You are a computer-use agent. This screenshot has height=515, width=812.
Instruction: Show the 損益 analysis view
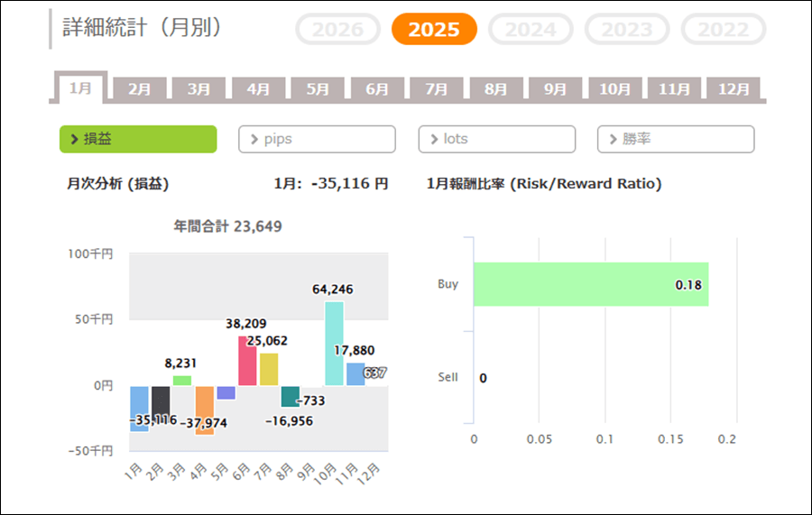tap(138, 139)
